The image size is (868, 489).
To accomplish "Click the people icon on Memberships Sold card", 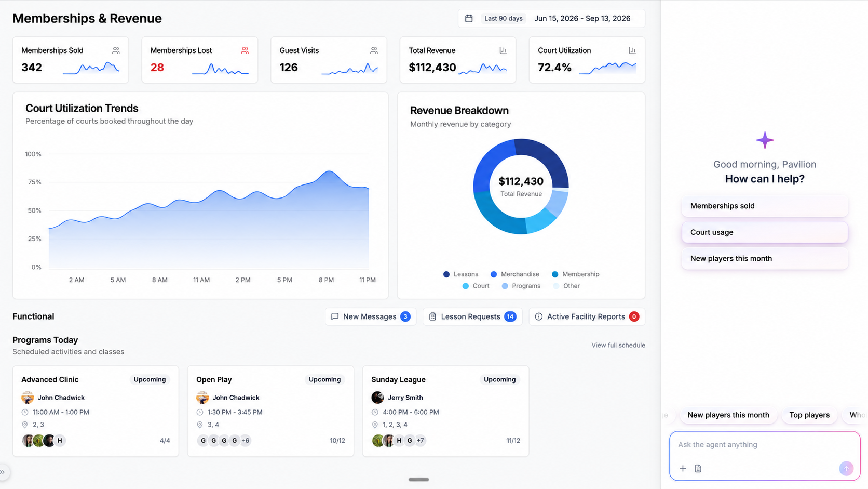I will click(116, 50).
